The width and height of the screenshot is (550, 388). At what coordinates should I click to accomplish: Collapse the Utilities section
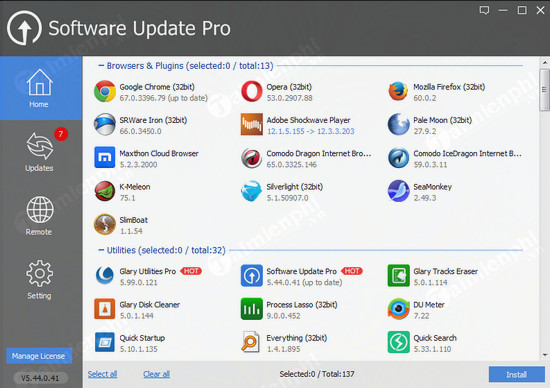(101, 250)
